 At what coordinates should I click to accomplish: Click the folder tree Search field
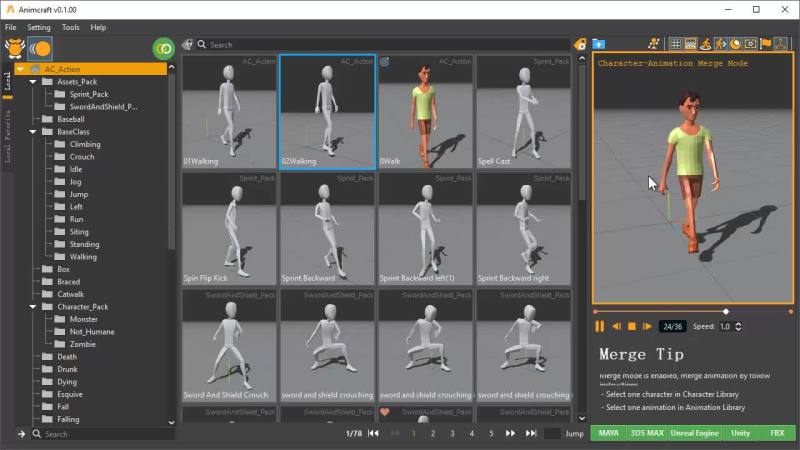[104, 434]
